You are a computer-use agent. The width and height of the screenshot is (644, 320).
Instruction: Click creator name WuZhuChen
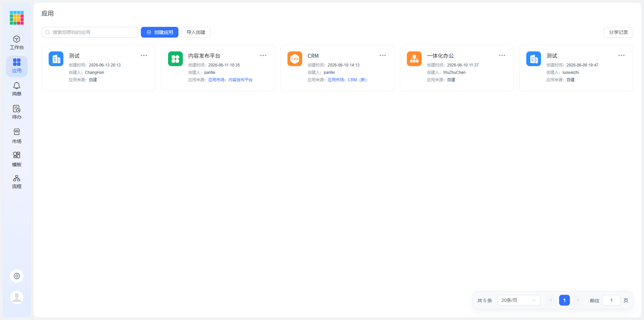point(454,73)
